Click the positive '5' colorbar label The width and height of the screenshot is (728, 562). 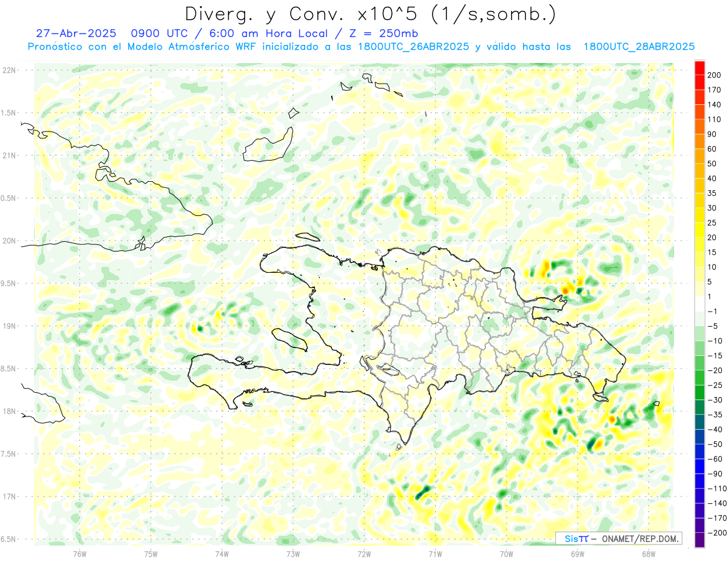[710, 282]
